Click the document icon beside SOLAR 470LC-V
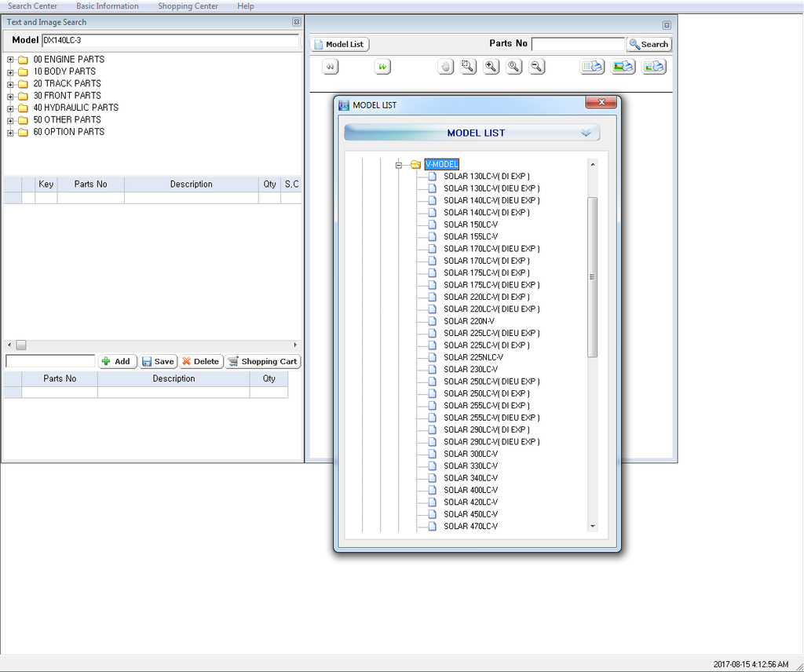The height and width of the screenshot is (672, 804). click(433, 526)
